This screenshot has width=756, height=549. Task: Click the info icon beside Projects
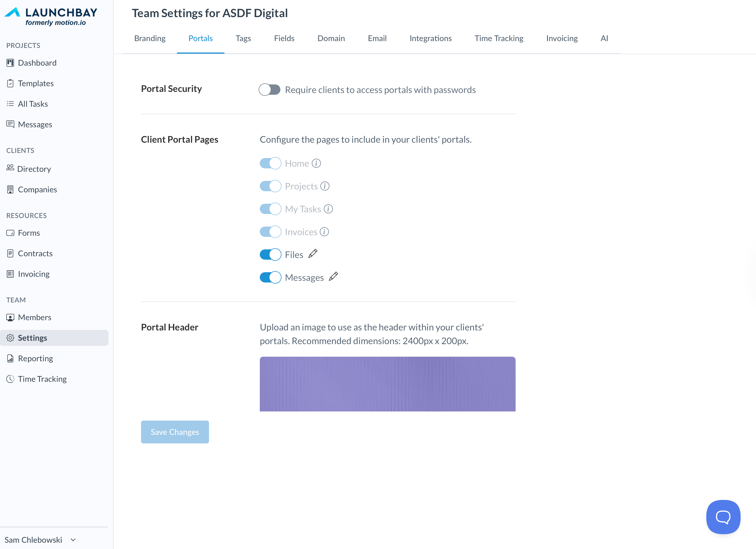coord(325,186)
